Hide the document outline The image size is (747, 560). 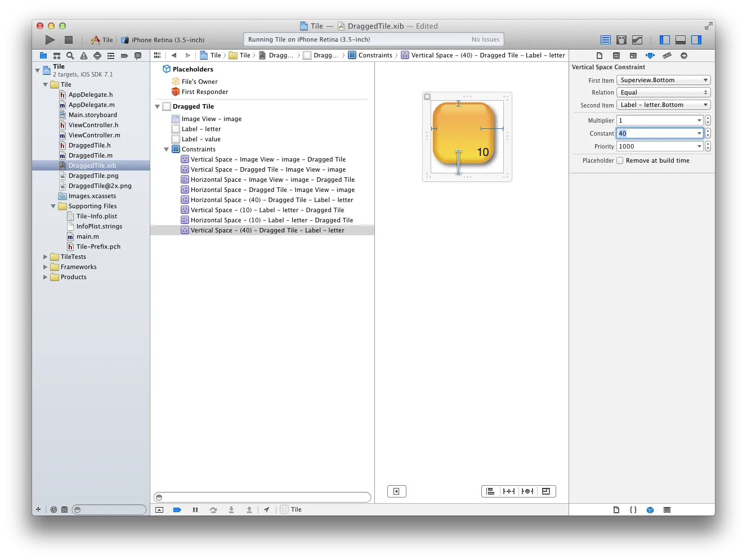point(396,491)
